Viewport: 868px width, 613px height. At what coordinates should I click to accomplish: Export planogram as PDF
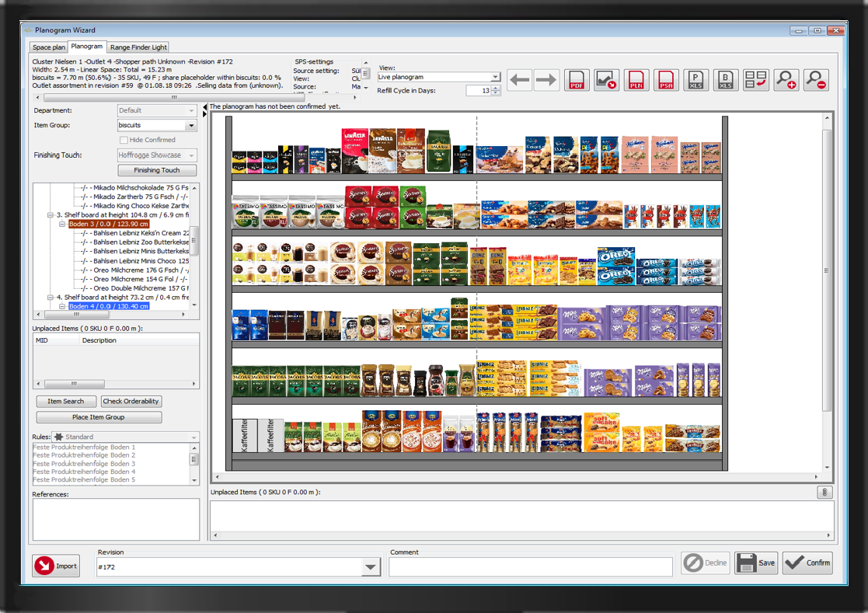577,80
